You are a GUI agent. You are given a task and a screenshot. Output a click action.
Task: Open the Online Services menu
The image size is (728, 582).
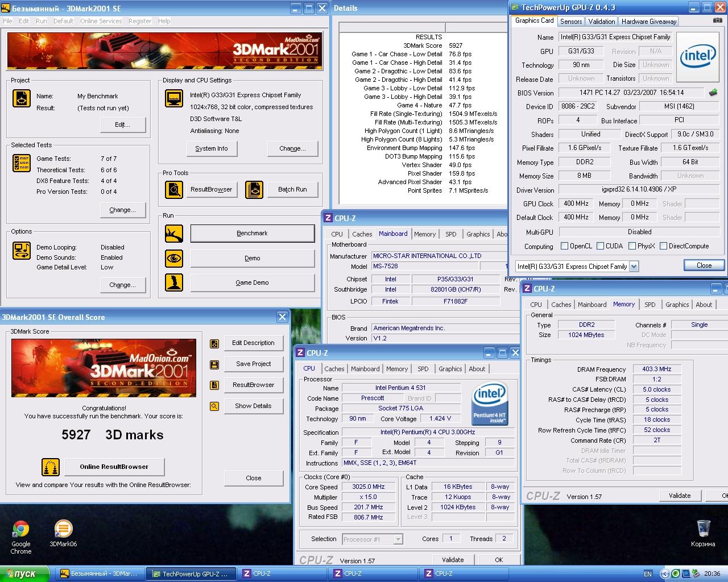[x=101, y=21]
